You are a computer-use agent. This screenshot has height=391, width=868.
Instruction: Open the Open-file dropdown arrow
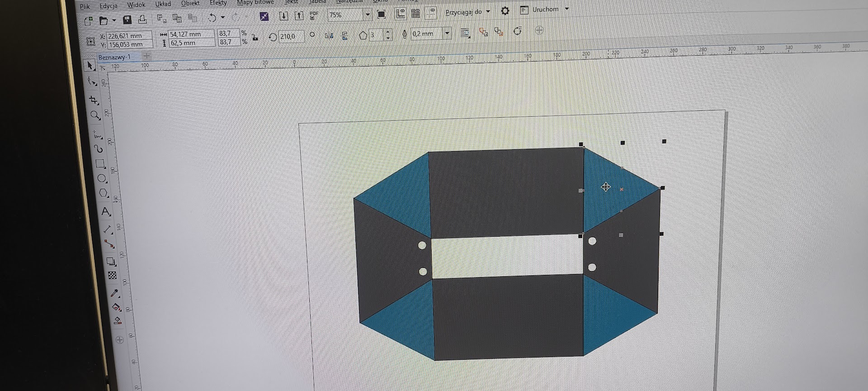(x=114, y=20)
